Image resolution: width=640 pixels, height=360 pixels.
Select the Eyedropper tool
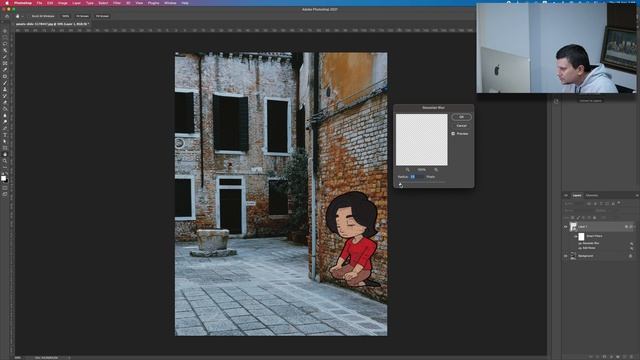tap(5, 70)
